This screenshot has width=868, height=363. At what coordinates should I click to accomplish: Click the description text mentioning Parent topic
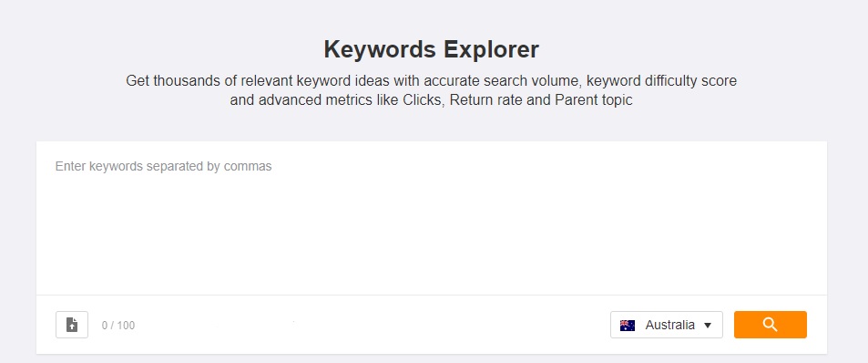point(431,100)
